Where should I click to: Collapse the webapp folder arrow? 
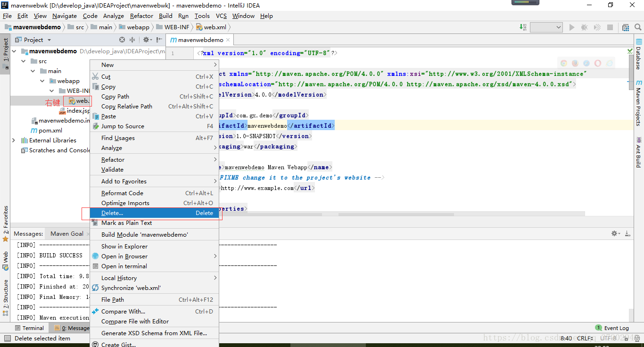click(x=42, y=81)
